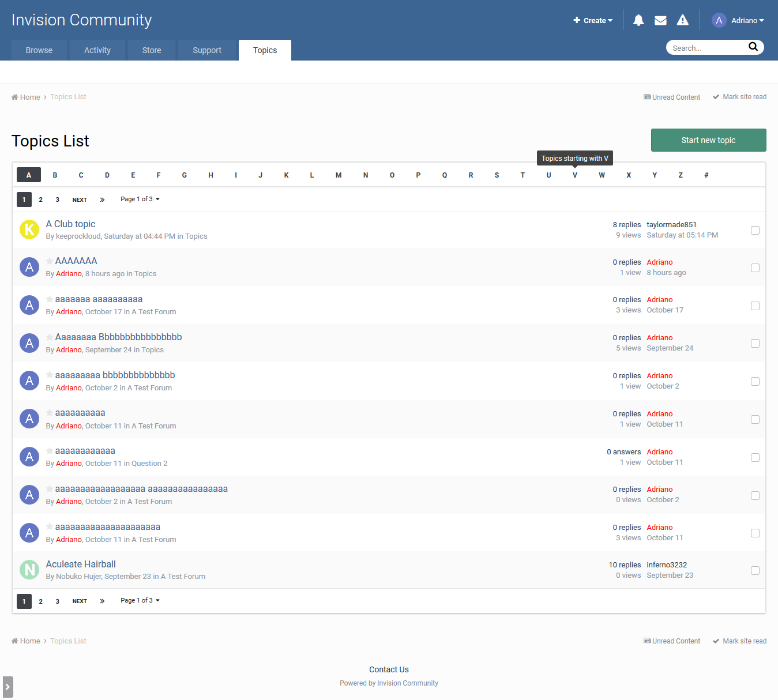Click bottom Unread Content link
Screen dimensions: 778x700
pyautogui.click(x=672, y=641)
